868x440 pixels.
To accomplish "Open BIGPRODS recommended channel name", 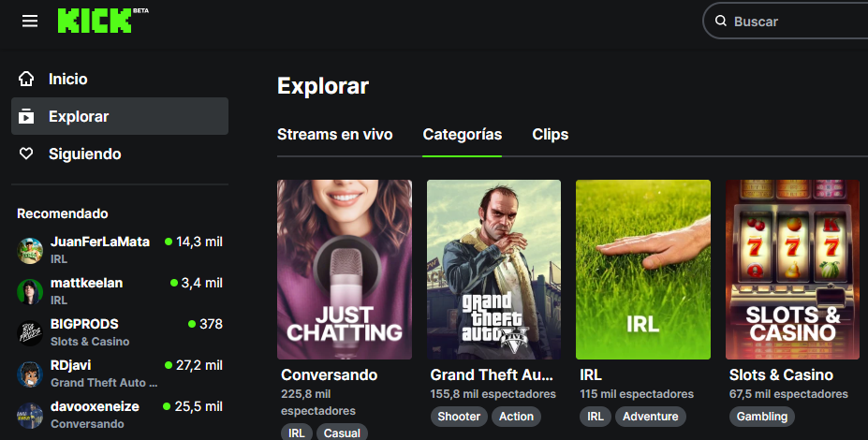I will click(84, 324).
